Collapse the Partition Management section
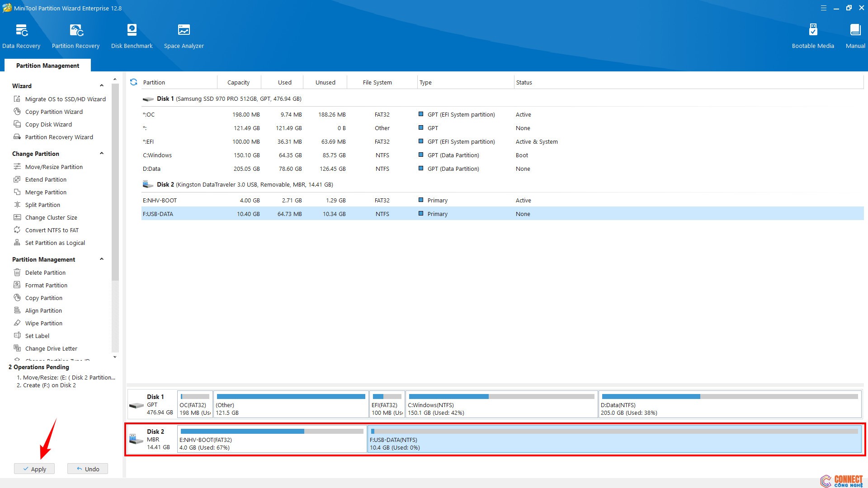Screen dimensions: 868x488 (x=102, y=259)
